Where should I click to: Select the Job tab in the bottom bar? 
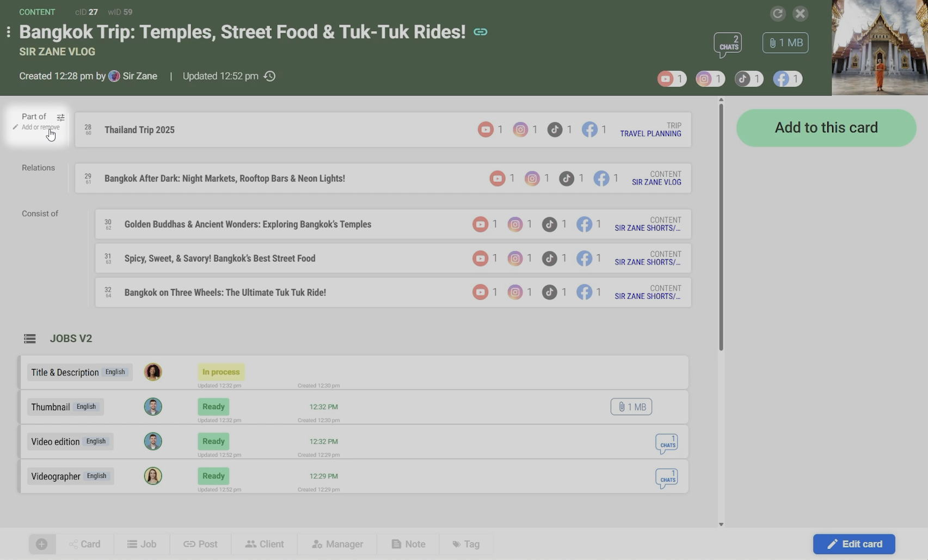click(142, 544)
